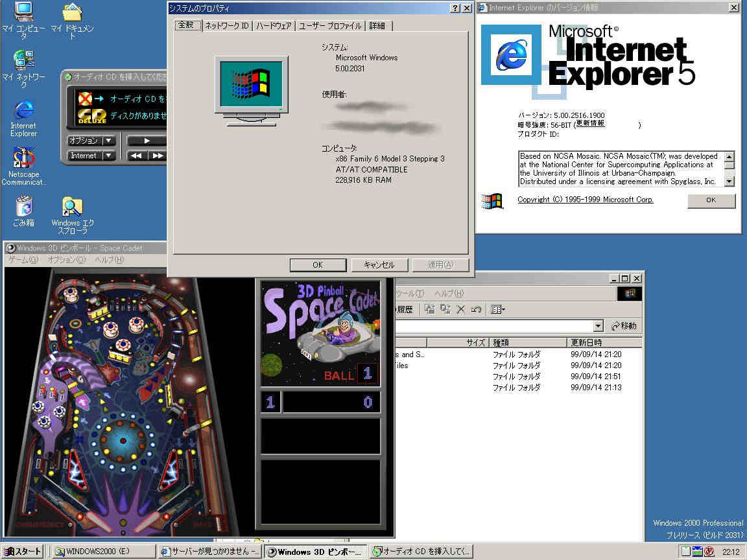Click the rewind button in CD player
Viewport: 747px width, 560px height.
(136, 156)
